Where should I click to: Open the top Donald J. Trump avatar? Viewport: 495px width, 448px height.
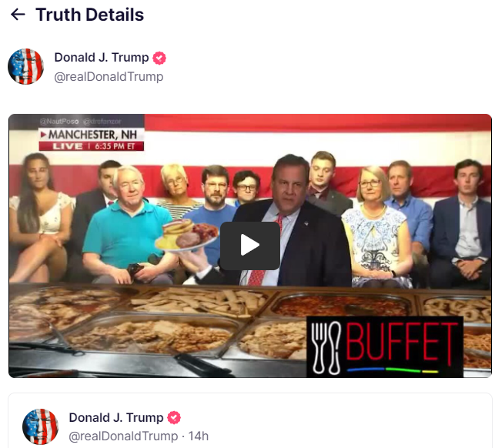click(x=25, y=66)
